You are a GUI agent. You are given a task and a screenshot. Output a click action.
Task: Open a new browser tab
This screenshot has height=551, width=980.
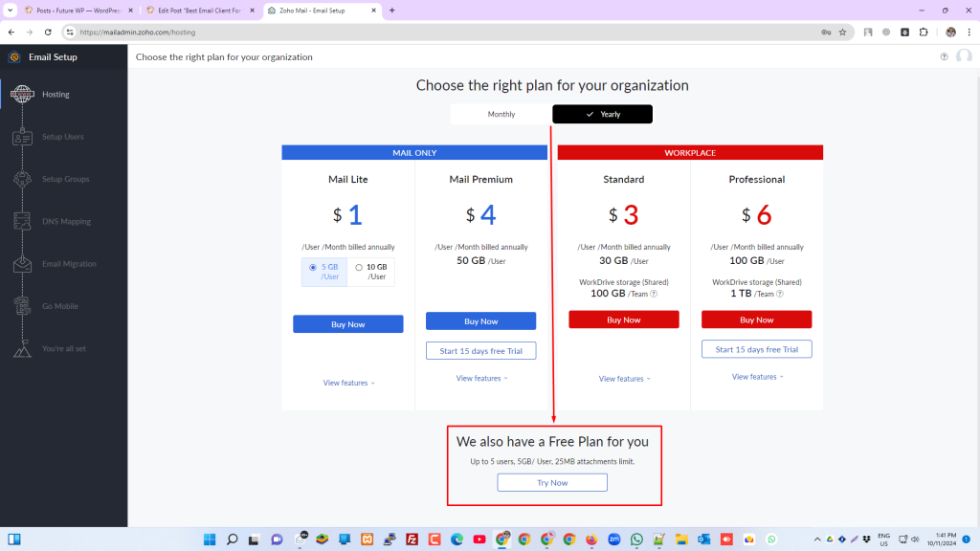point(391,11)
